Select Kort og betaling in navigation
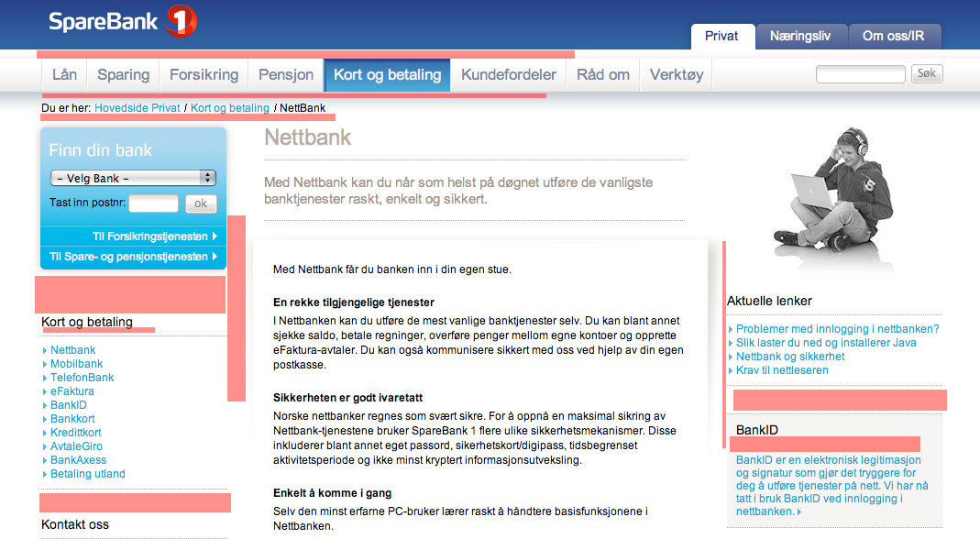This screenshot has width=980, height=539. [387, 75]
